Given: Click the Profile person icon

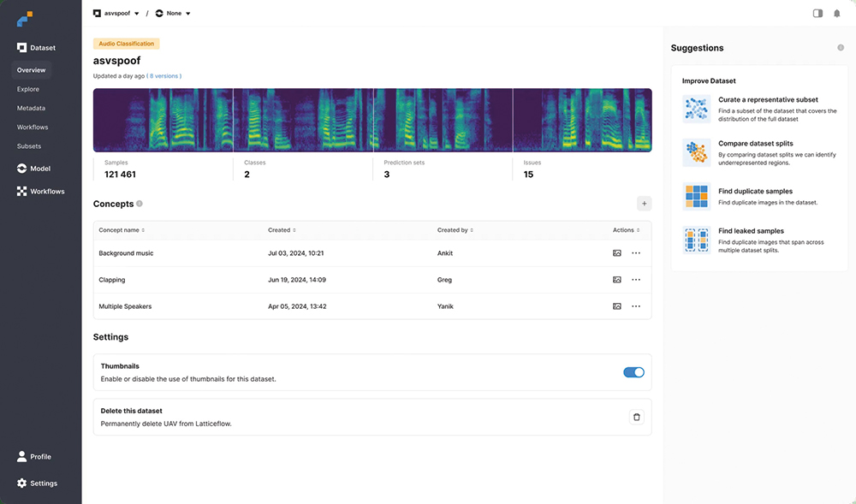Looking at the screenshot, I should tap(21, 457).
